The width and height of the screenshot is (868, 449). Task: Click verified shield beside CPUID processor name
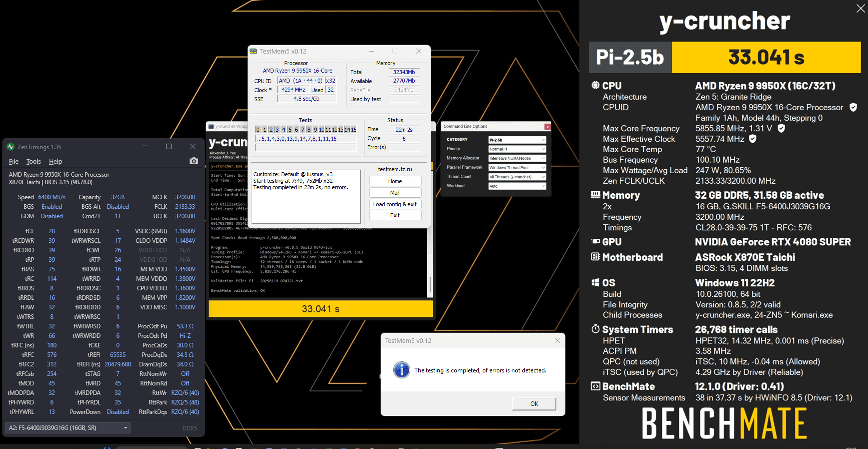853,107
